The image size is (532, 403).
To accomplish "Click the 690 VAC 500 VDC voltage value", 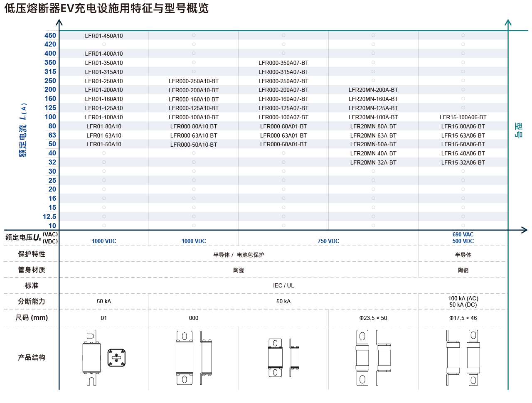I will [x=463, y=238].
